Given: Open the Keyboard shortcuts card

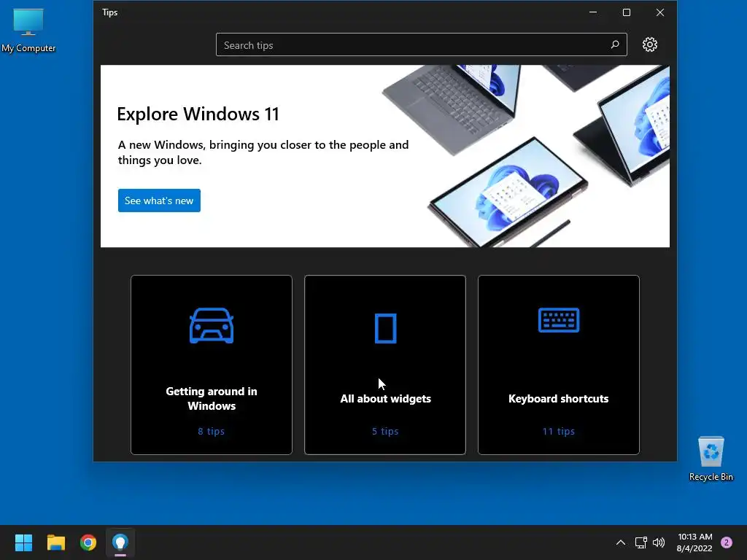Looking at the screenshot, I should click(x=558, y=365).
